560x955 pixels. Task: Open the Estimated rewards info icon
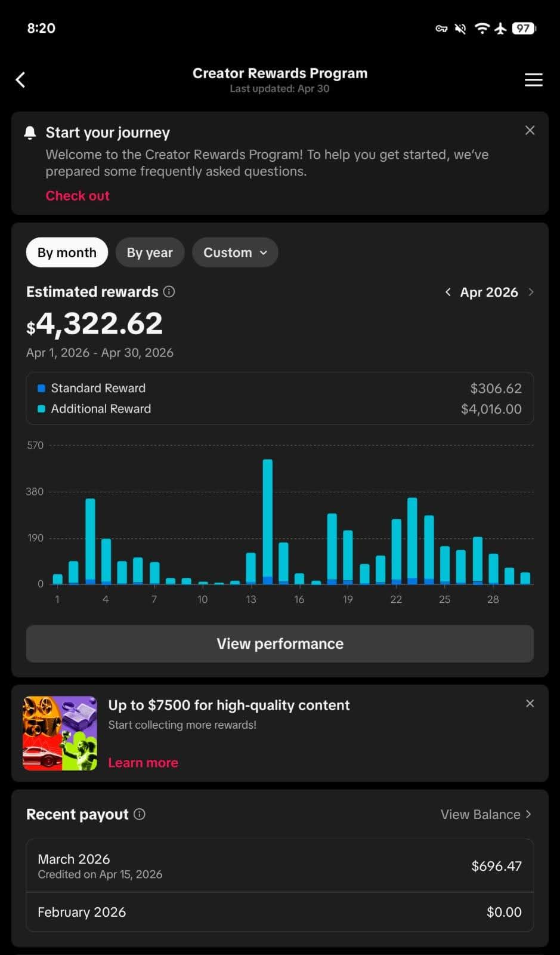pos(169,291)
